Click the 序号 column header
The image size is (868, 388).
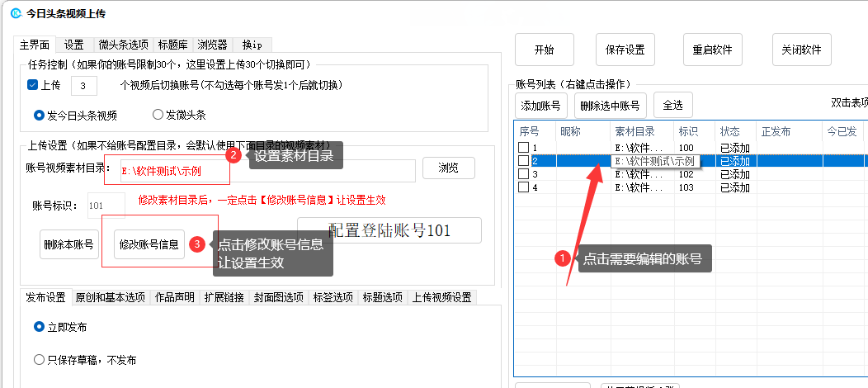tap(535, 132)
